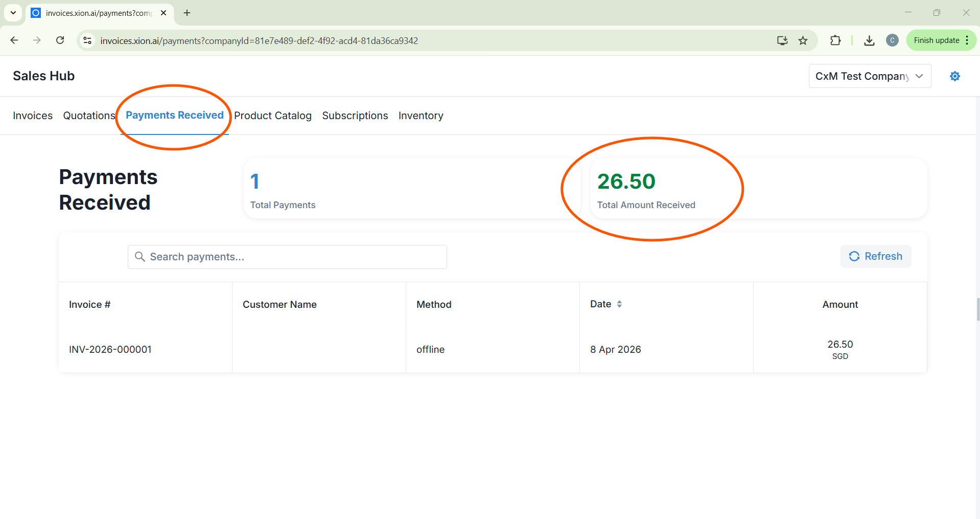The height and width of the screenshot is (519, 980).
Task: Open the profile avatar icon
Action: click(x=892, y=40)
